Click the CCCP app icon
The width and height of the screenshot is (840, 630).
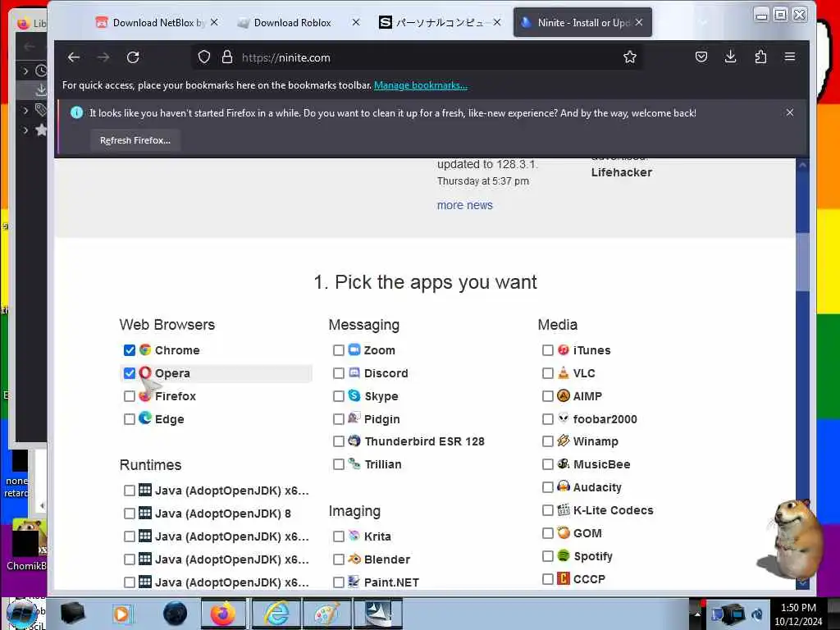pyautogui.click(x=563, y=578)
